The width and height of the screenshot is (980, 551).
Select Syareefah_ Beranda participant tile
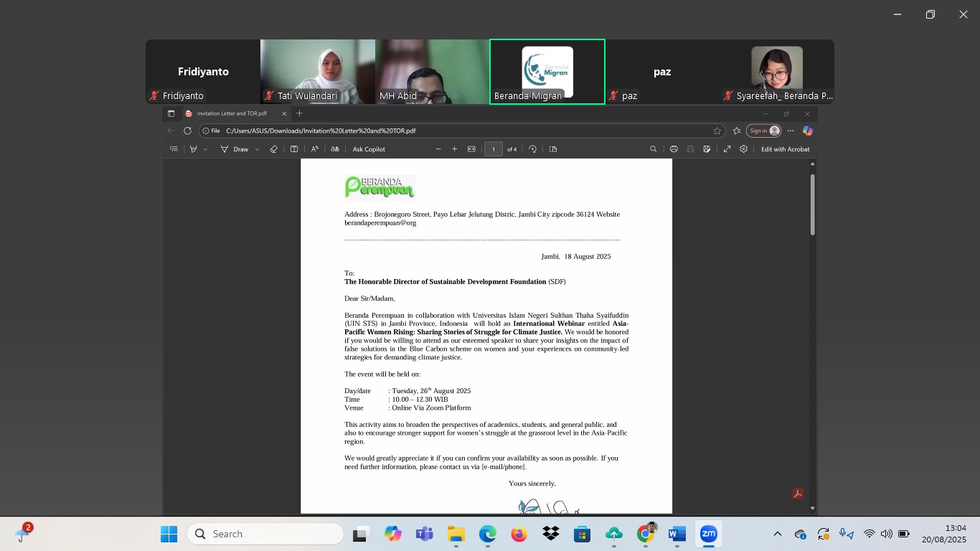tap(777, 72)
